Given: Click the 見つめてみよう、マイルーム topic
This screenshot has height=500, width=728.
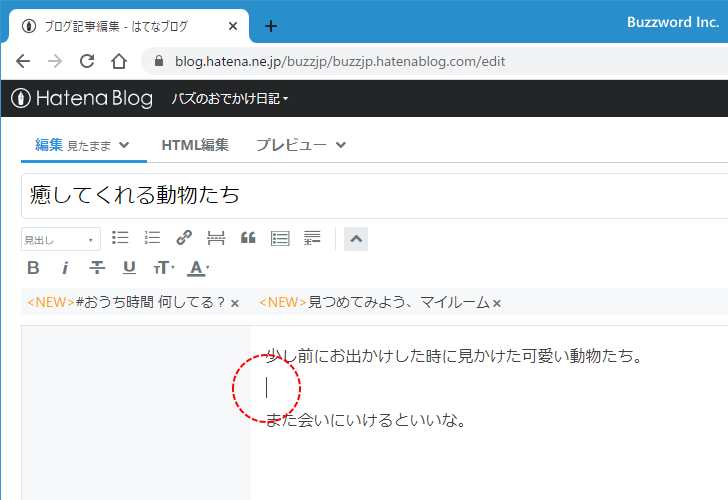Looking at the screenshot, I should (374, 302).
